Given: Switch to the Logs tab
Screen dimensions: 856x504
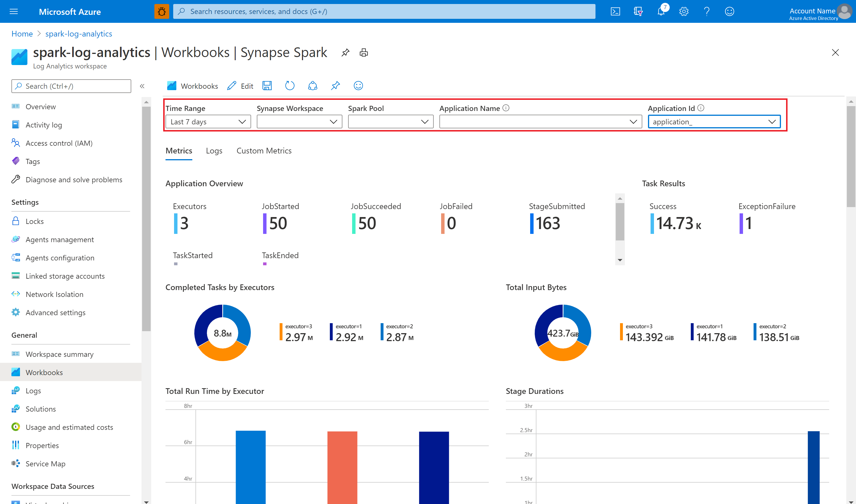Looking at the screenshot, I should pos(213,151).
